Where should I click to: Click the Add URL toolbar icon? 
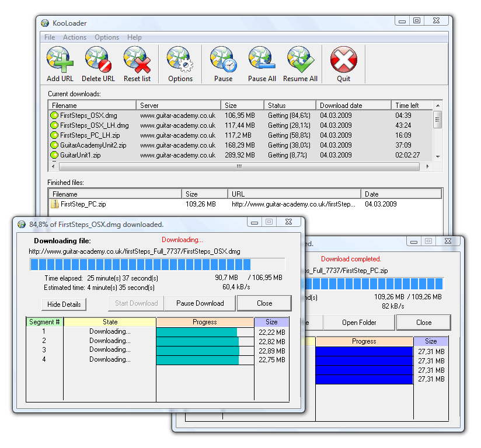click(x=60, y=59)
